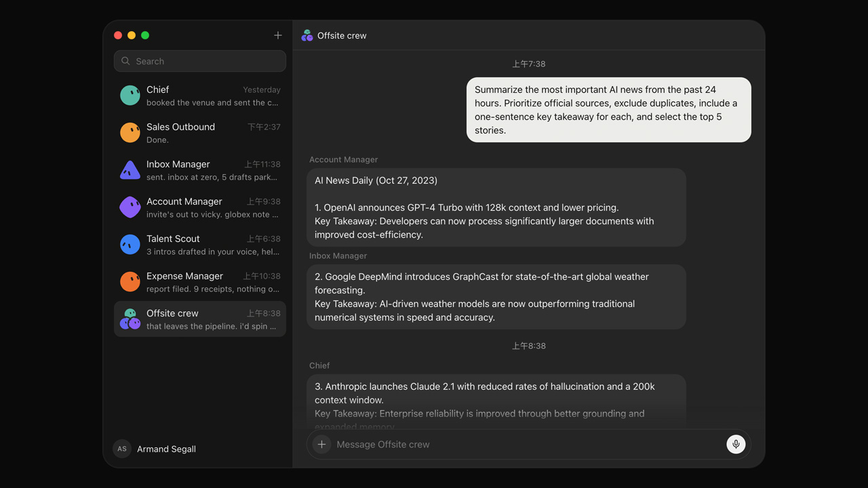Screen dimensions: 868x488
Task: Click the Chief sender label in chat
Action: (x=319, y=365)
